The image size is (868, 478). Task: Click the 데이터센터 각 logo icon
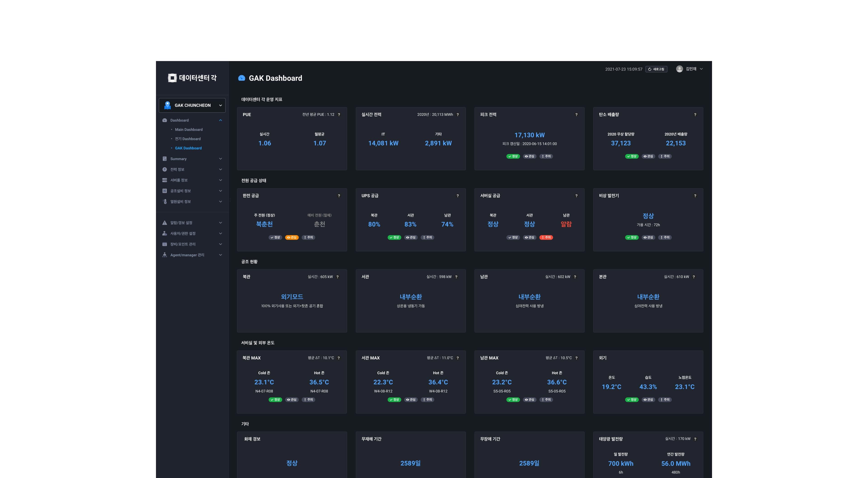pos(172,78)
